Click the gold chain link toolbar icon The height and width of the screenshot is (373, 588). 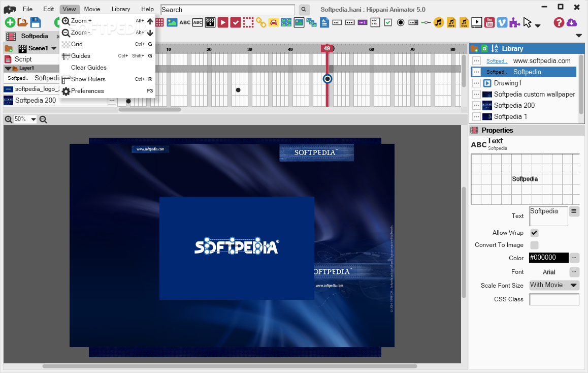point(261,22)
